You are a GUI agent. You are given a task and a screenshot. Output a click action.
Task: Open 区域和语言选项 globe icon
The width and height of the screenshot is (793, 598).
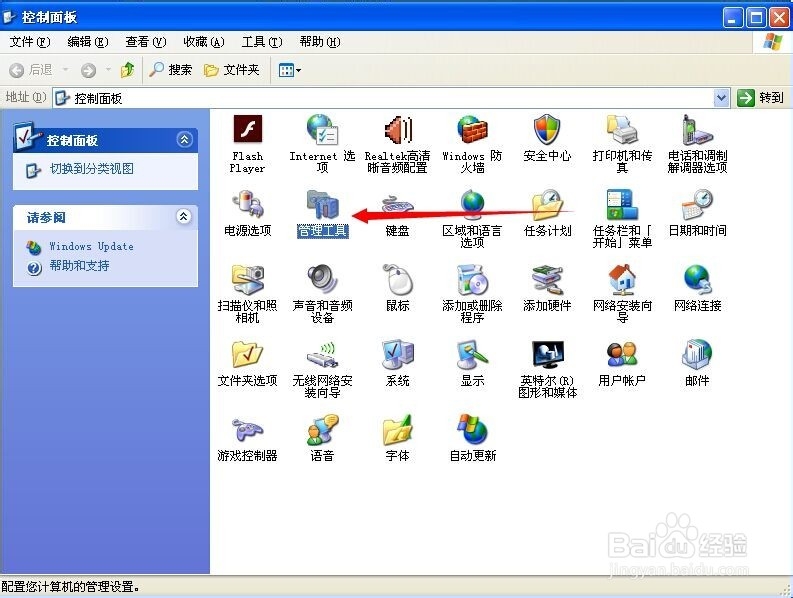tap(472, 204)
